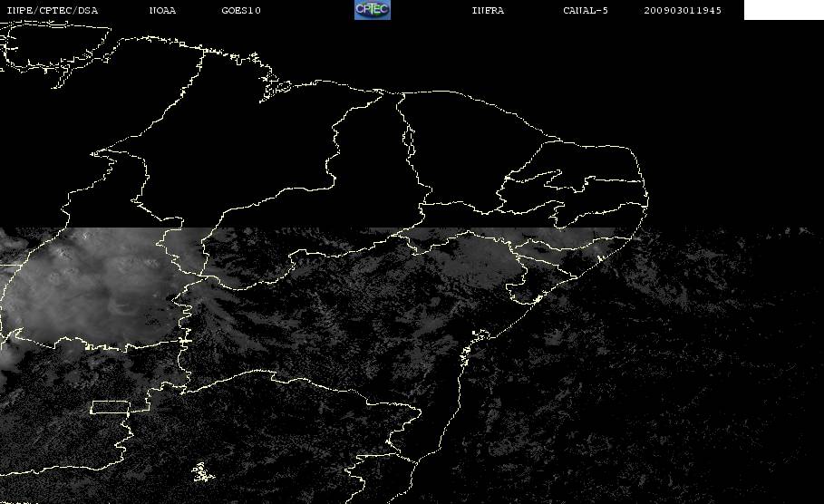The height and width of the screenshot is (504, 824).
Task: Click the CPTEC logo in the header
Action: pyautogui.click(x=373, y=10)
